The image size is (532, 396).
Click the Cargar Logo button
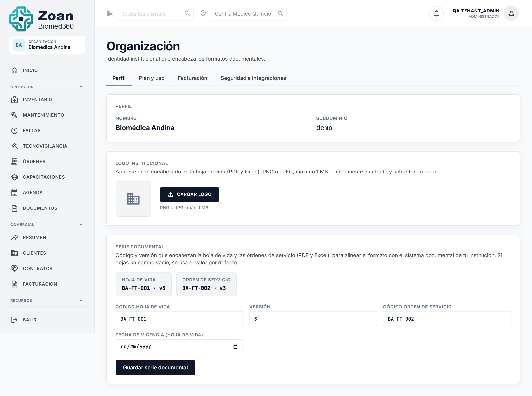pyautogui.click(x=189, y=194)
